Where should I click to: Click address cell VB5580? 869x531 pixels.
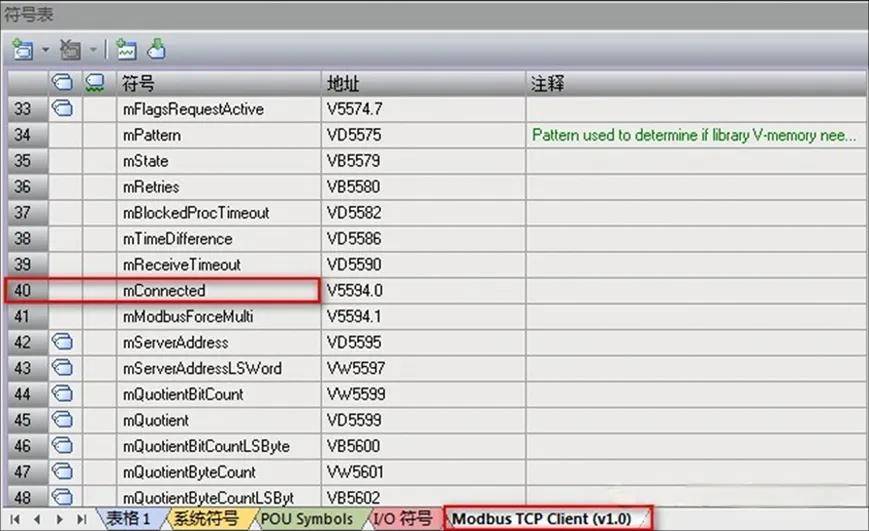point(423,187)
